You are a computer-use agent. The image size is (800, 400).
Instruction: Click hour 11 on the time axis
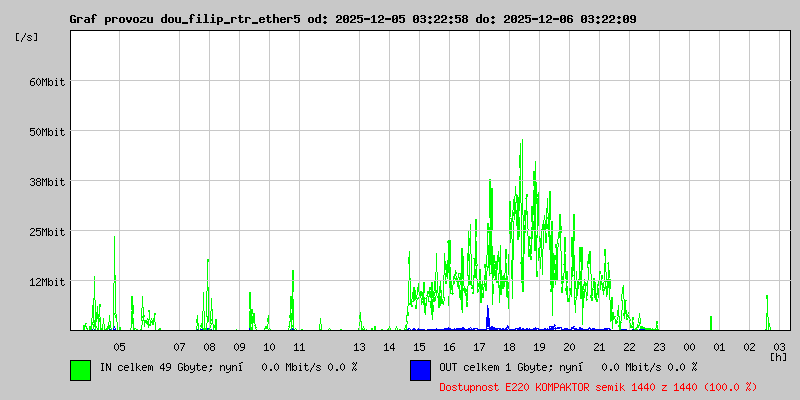coord(299,346)
